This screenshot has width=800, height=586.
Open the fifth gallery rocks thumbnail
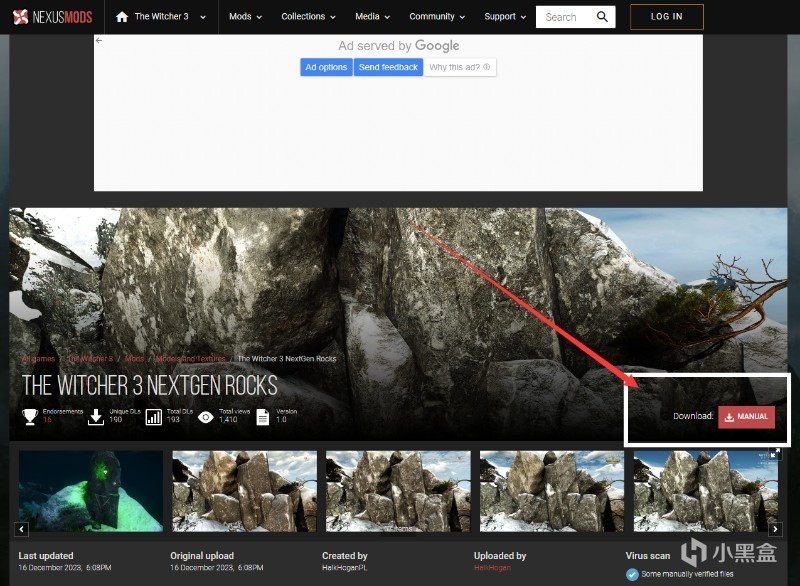[706, 491]
